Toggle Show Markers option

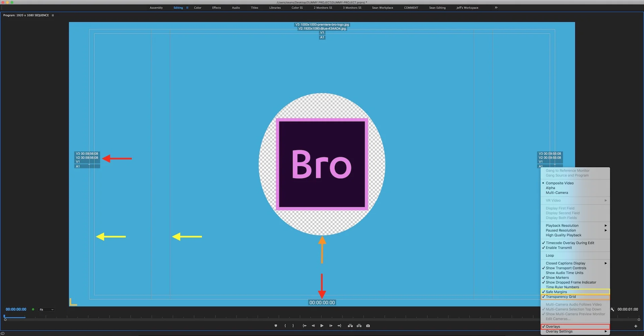(575, 278)
